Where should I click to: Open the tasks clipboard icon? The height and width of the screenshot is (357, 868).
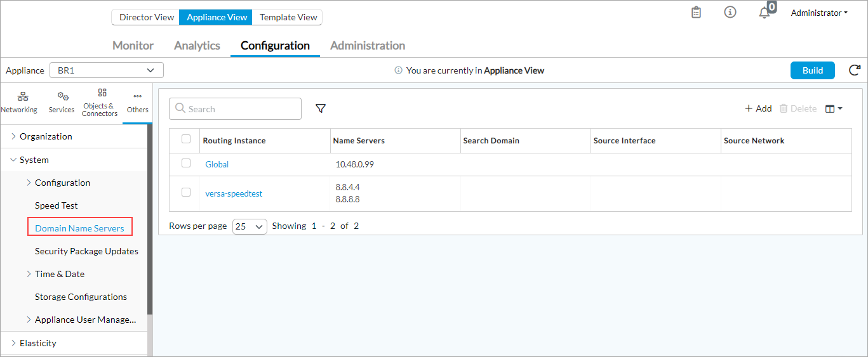click(696, 13)
